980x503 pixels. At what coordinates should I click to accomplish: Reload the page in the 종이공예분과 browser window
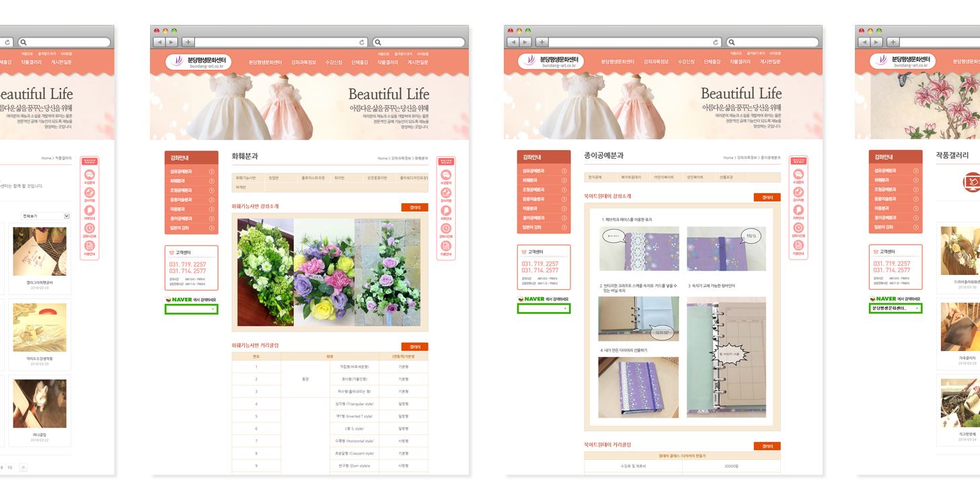(x=716, y=42)
